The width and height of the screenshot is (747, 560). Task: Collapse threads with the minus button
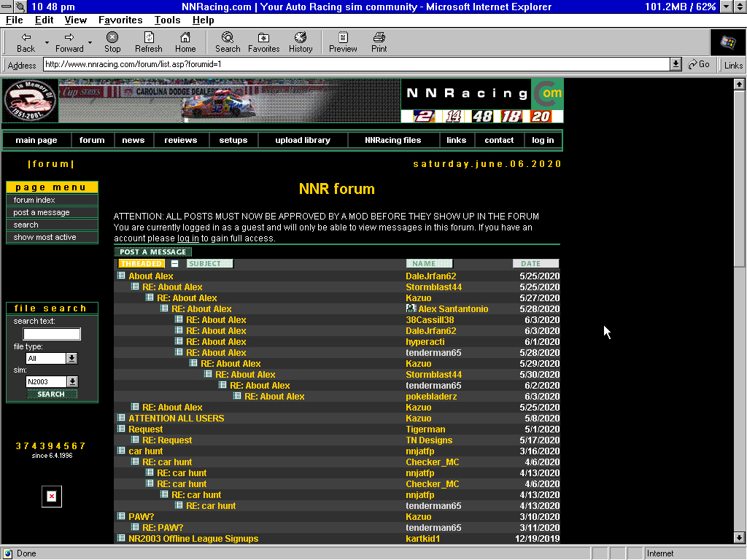pos(175,263)
